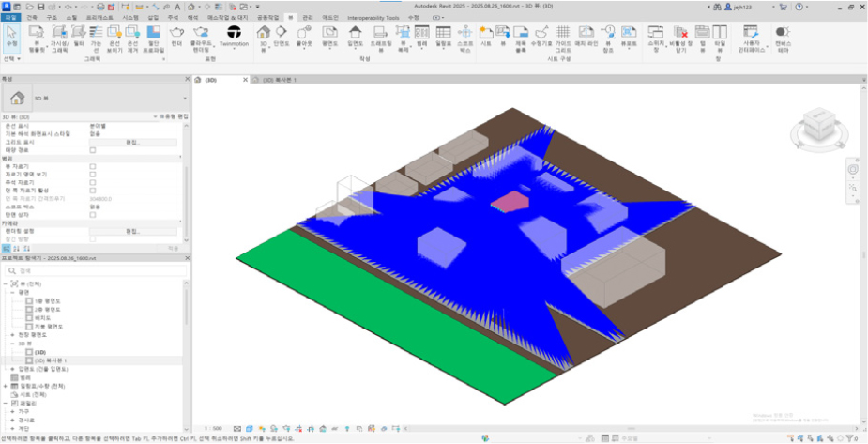Expand the 천장 평면도 tree node
Viewport: 868px width, 444px height.
pos(13,335)
